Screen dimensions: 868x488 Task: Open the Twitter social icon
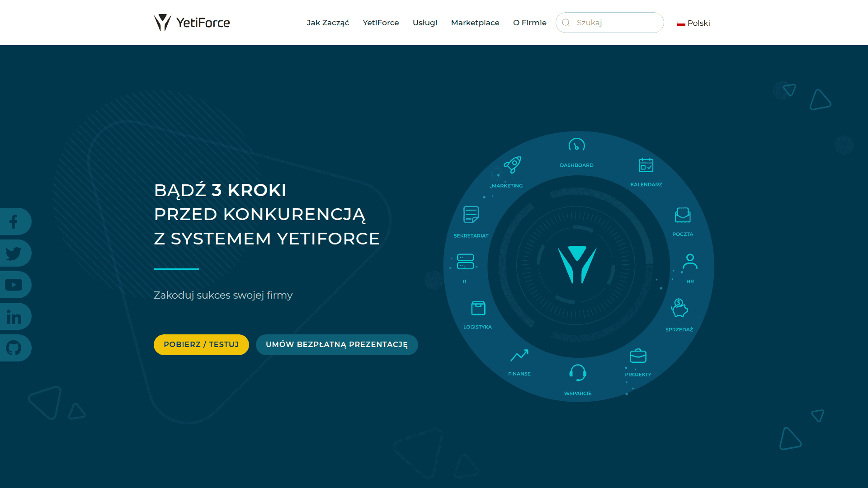click(14, 253)
